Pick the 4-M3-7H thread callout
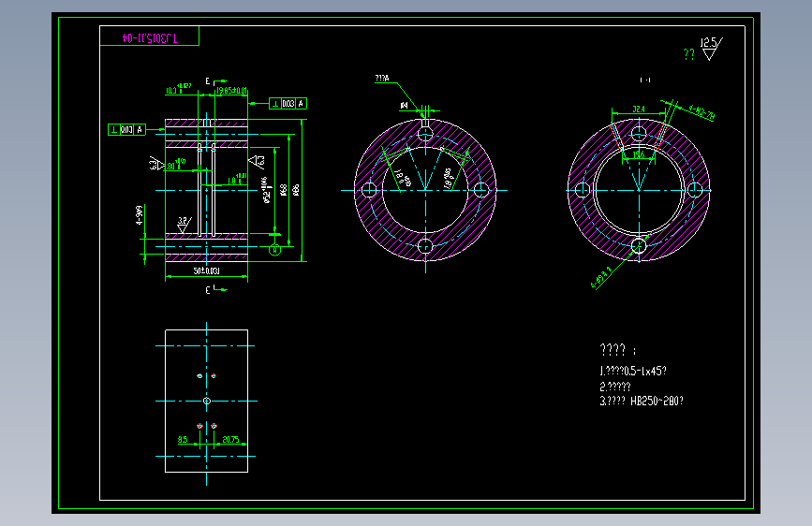The image size is (812, 526). 701,112
